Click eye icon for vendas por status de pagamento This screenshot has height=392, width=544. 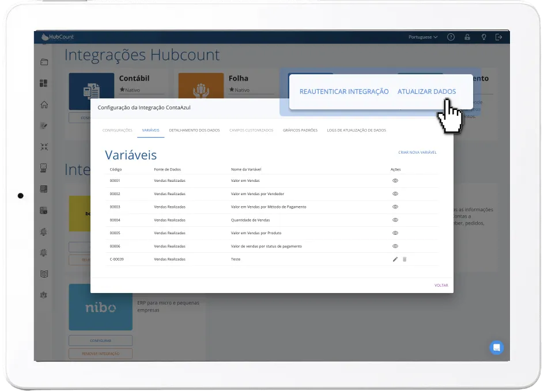pyautogui.click(x=395, y=246)
